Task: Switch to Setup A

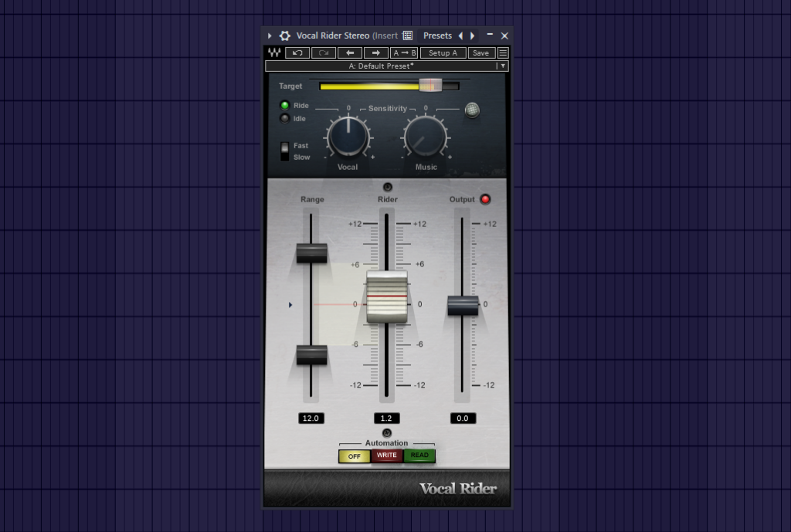Action: (x=442, y=53)
